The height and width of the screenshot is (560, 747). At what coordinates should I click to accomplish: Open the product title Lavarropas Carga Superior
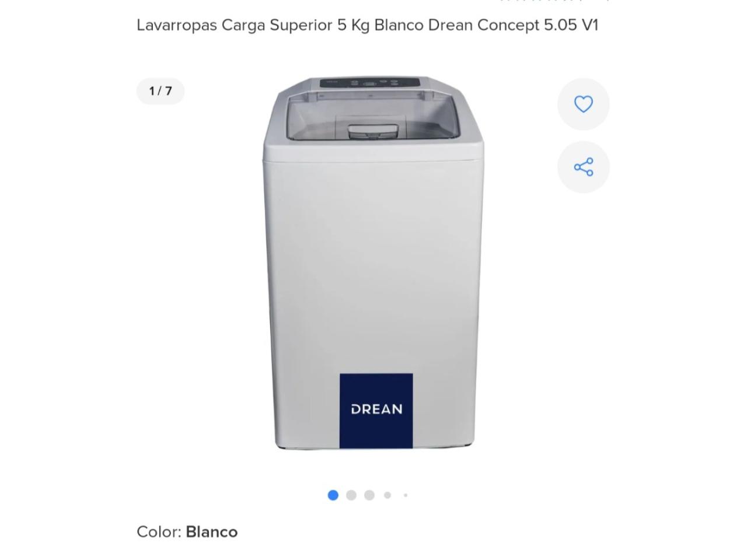click(x=235, y=25)
